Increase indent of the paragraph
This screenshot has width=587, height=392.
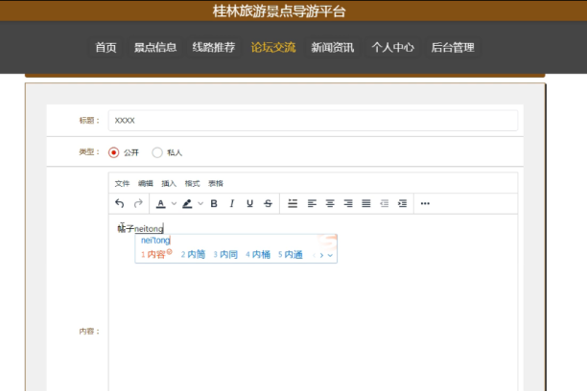point(402,203)
